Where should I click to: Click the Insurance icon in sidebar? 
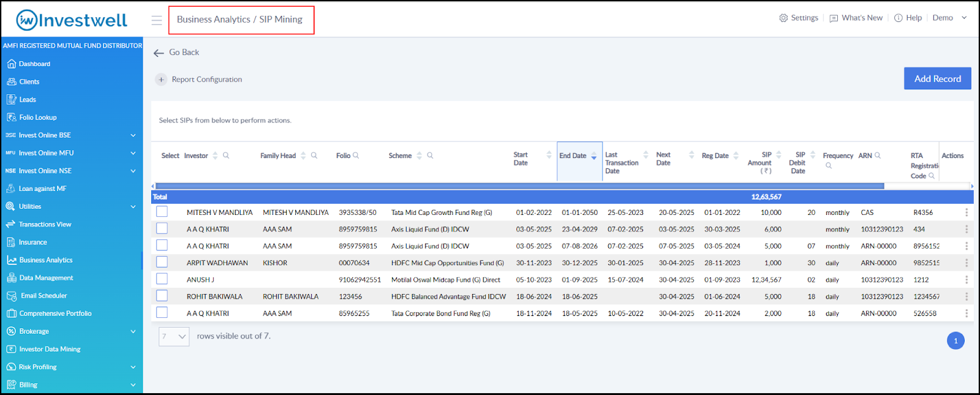(x=11, y=243)
